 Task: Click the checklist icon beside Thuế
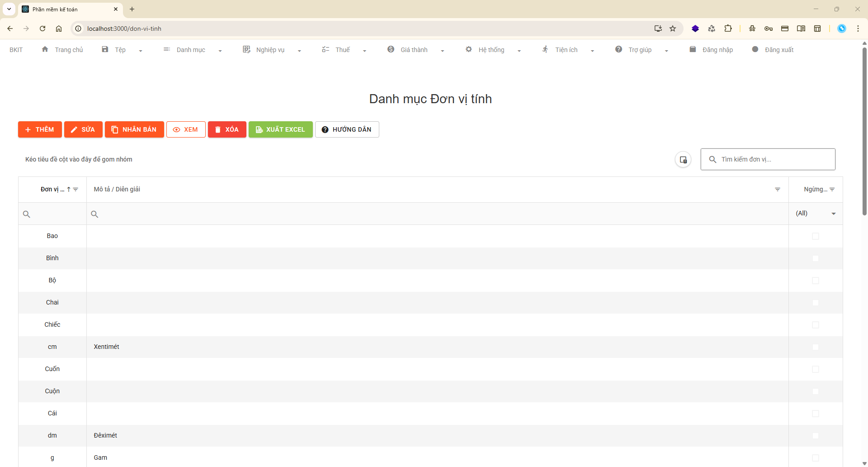coord(325,49)
